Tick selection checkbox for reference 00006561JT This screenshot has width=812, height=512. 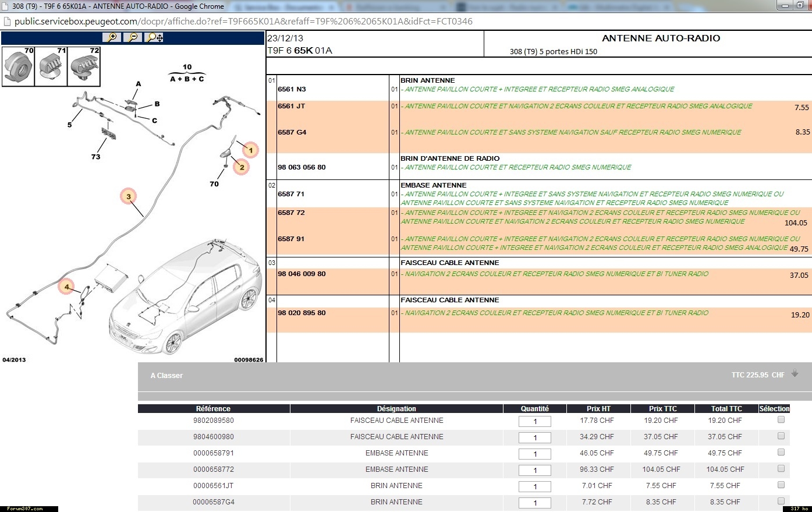tap(781, 485)
